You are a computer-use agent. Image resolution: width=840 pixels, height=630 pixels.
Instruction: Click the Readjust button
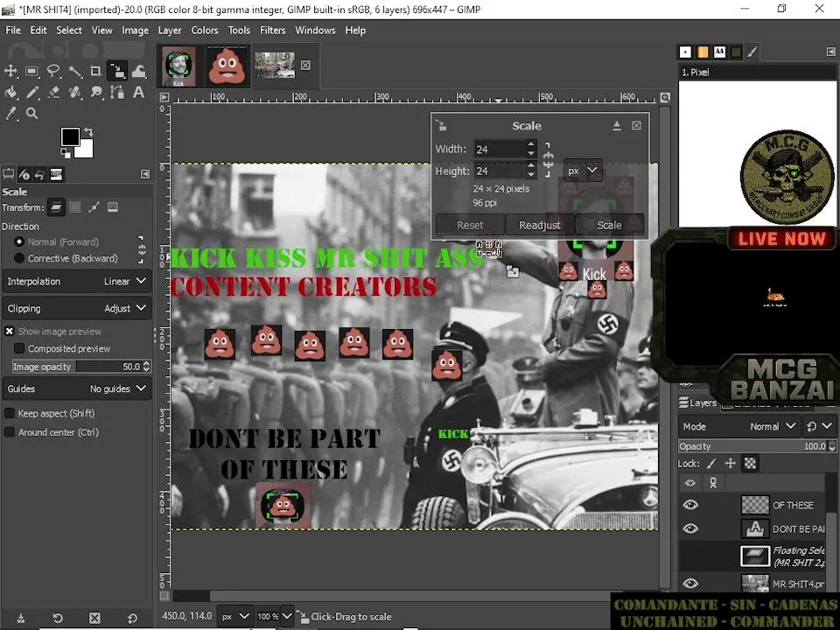tap(540, 226)
